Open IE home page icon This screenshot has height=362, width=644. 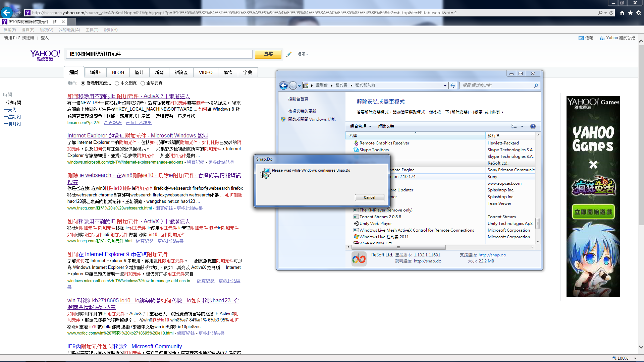click(x=622, y=13)
